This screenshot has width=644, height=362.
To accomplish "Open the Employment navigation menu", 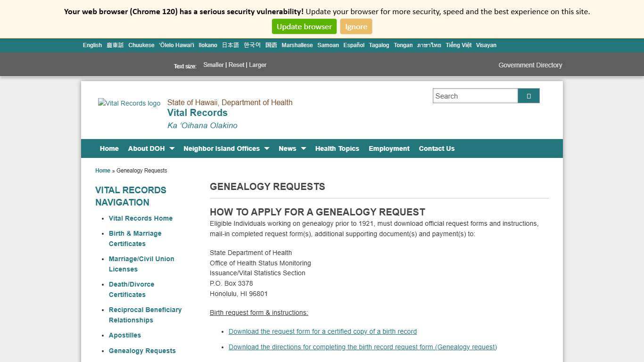I will pyautogui.click(x=389, y=148).
